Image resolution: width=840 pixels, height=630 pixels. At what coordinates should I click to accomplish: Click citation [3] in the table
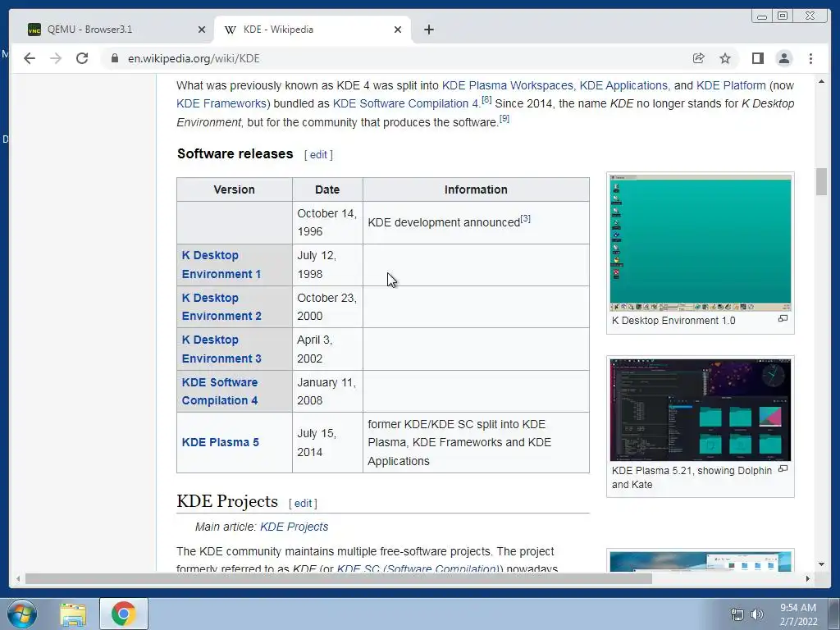click(526, 218)
